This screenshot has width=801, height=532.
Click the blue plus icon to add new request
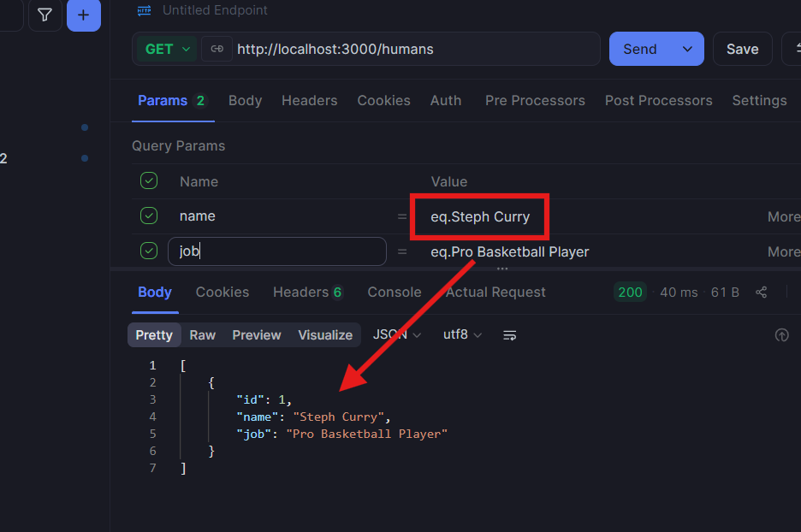(x=83, y=15)
